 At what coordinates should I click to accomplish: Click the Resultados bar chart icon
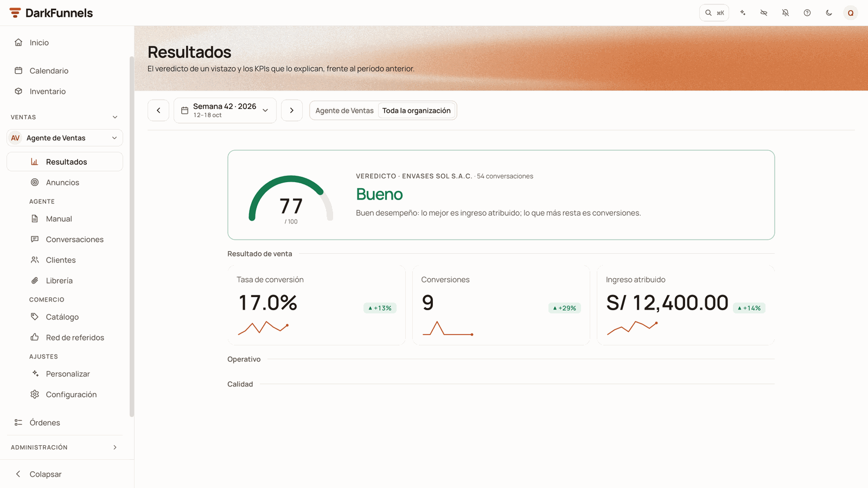[35, 162]
